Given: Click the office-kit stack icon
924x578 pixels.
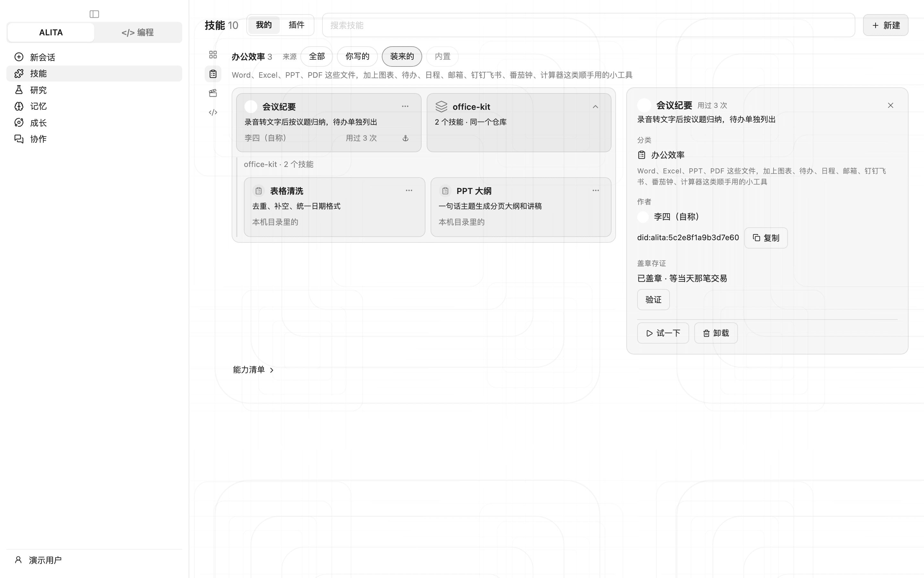Looking at the screenshot, I should point(441,107).
